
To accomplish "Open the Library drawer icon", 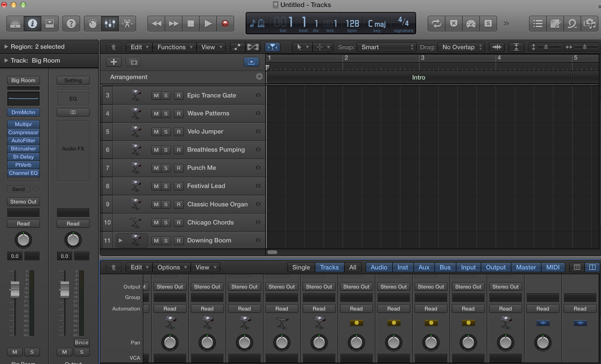I will point(15,24).
